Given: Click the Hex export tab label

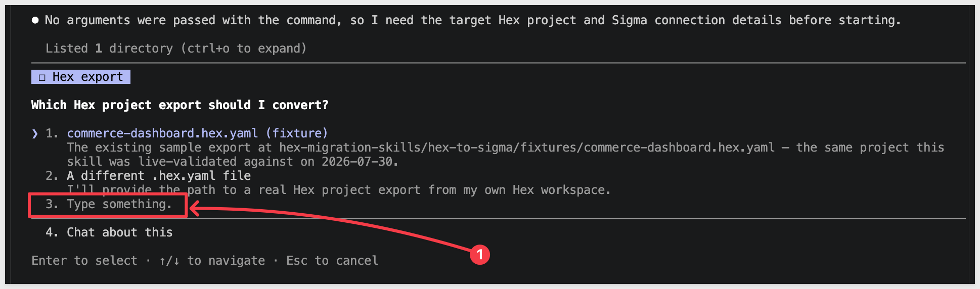Looking at the screenshot, I should [87, 77].
